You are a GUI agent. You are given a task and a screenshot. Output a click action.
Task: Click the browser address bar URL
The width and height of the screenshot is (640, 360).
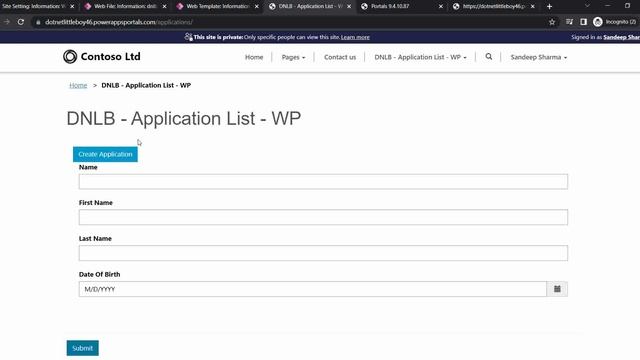(x=119, y=22)
